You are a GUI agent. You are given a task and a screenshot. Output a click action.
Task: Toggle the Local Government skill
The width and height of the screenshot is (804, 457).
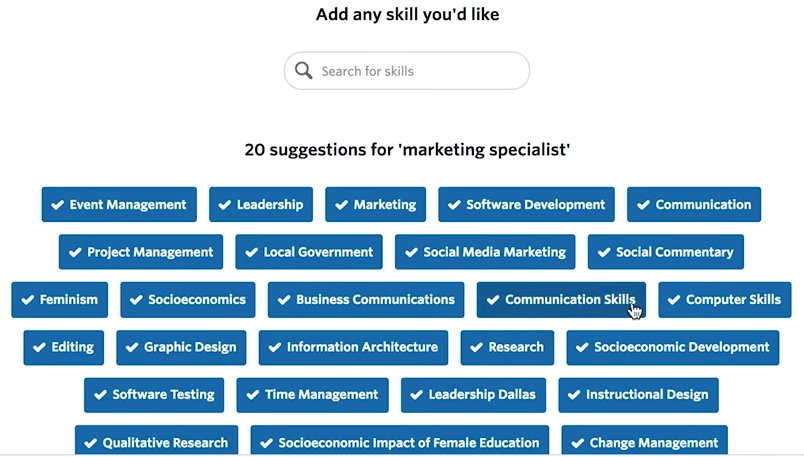tap(309, 252)
